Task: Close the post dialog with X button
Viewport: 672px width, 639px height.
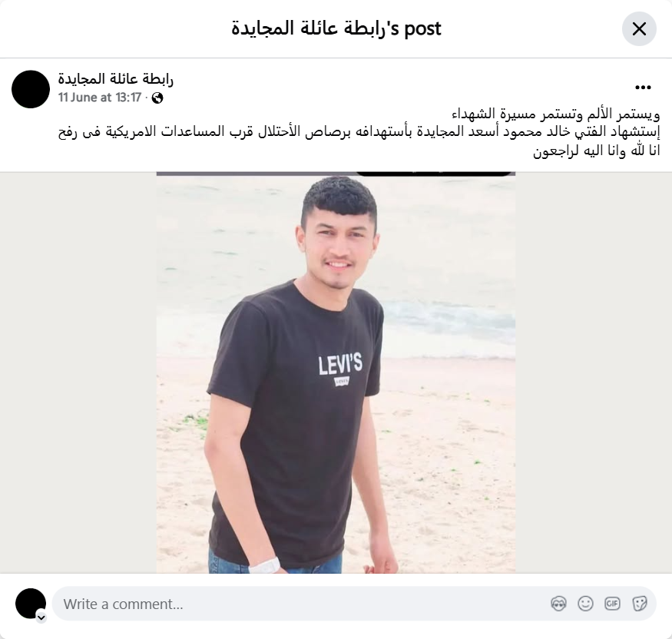Action: 639,29
